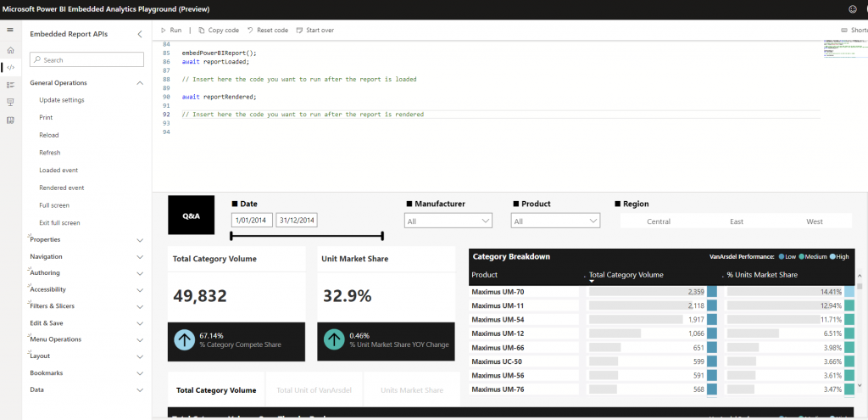Toggle the Central region slicer

[659, 221]
